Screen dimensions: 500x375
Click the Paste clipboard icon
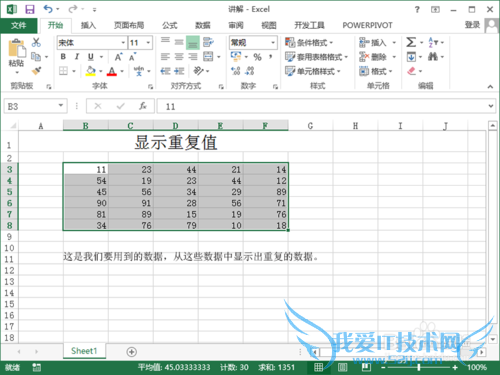(16, 48)
